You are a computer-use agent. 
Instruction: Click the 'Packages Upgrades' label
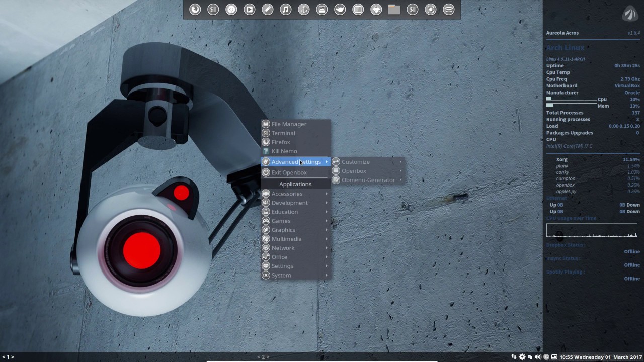[x=570, y=133]
